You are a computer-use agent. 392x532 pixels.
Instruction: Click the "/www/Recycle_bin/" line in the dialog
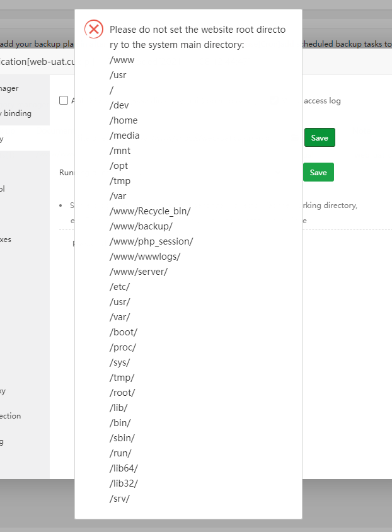(x=150, y=211)
